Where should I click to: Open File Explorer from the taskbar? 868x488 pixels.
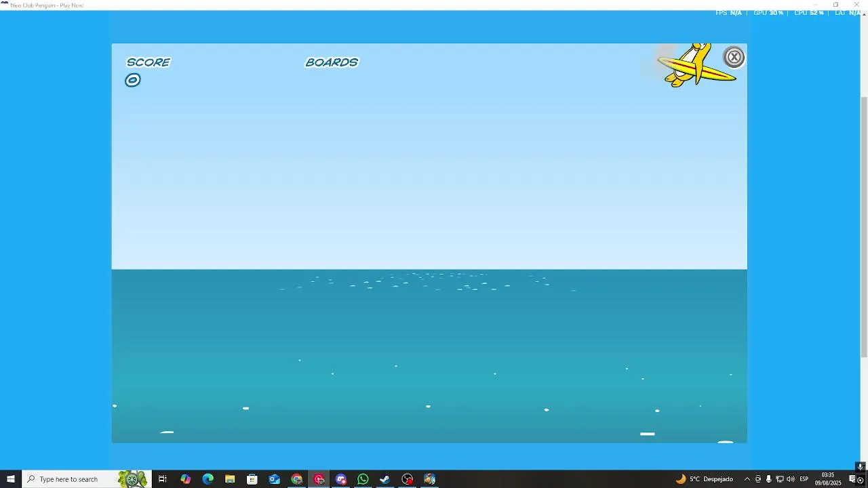[230, 479]
